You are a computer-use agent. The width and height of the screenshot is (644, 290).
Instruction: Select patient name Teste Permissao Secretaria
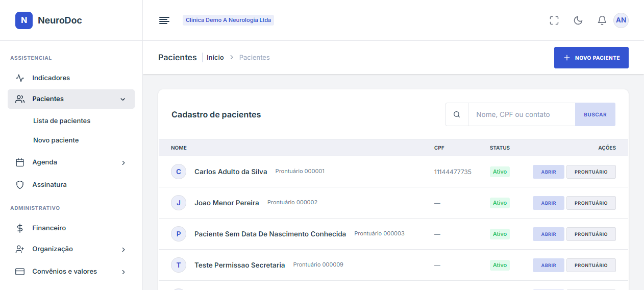coord(240,265)
